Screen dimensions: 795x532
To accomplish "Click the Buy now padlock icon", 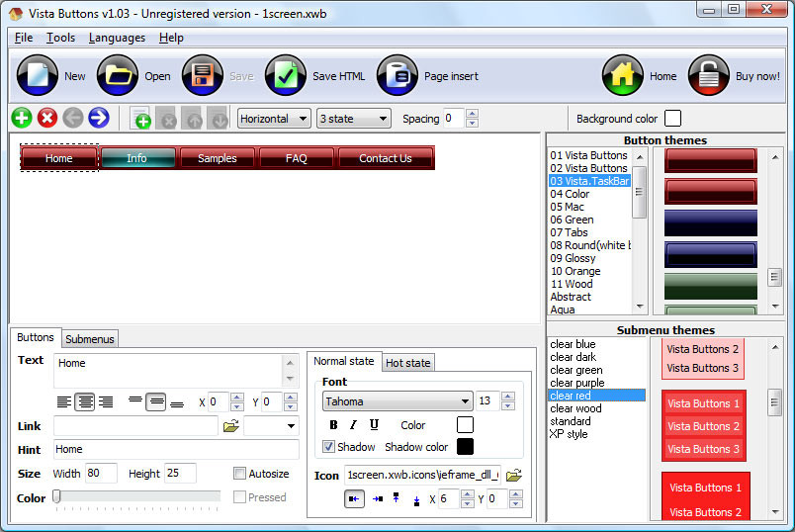I will click(x=708, y=75).
